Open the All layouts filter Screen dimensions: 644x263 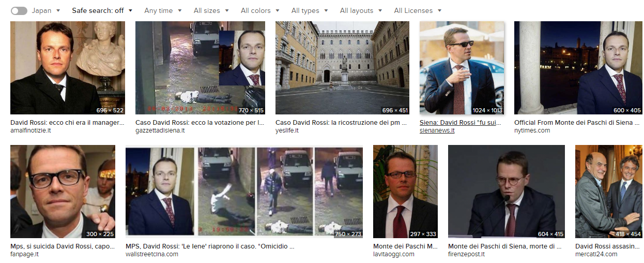tap(361, 10)
